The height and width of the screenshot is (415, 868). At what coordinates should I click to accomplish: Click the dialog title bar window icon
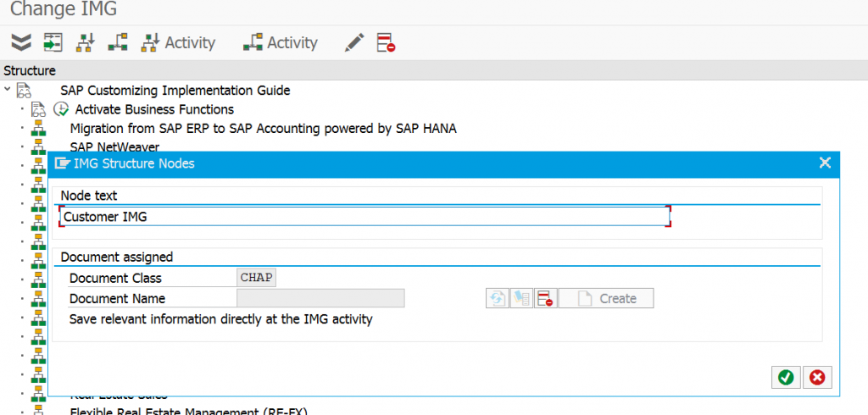(x=62, y=163)
